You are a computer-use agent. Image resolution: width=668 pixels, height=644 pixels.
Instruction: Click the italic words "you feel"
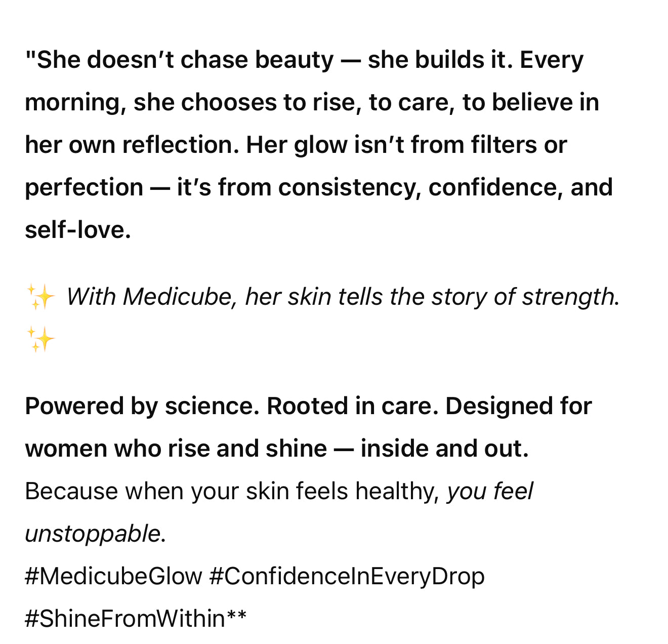(490, 491)
